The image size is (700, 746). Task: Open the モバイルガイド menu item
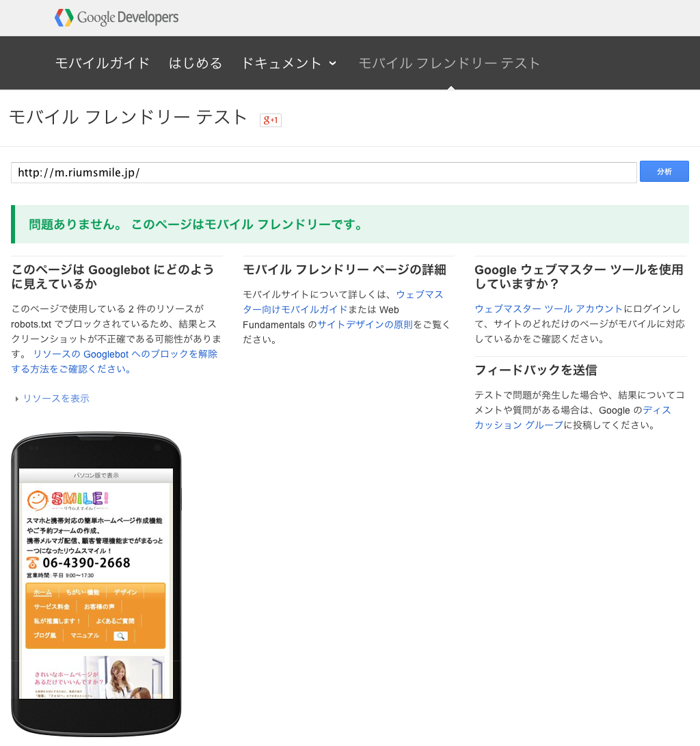point(103,63)
